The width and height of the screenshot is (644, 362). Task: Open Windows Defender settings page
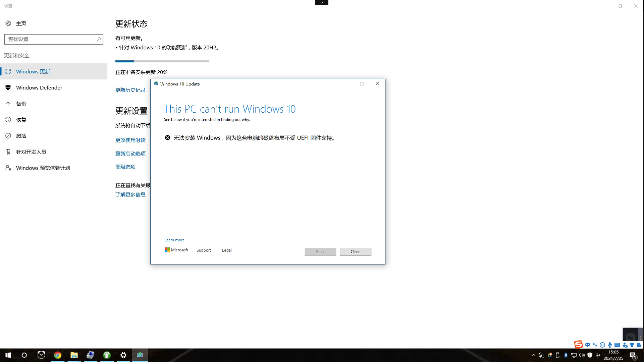pyautogui.click(x=54, y=87)
